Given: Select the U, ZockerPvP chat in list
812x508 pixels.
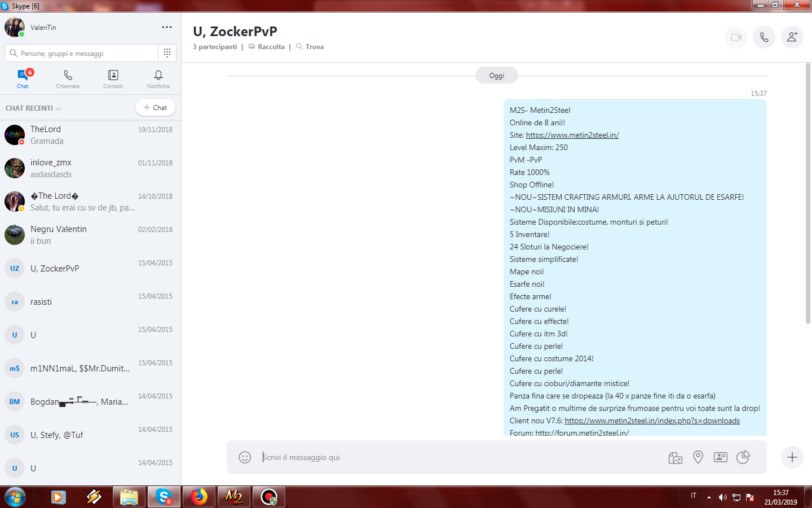Looking at the screenshot, I should click(90, 268).
